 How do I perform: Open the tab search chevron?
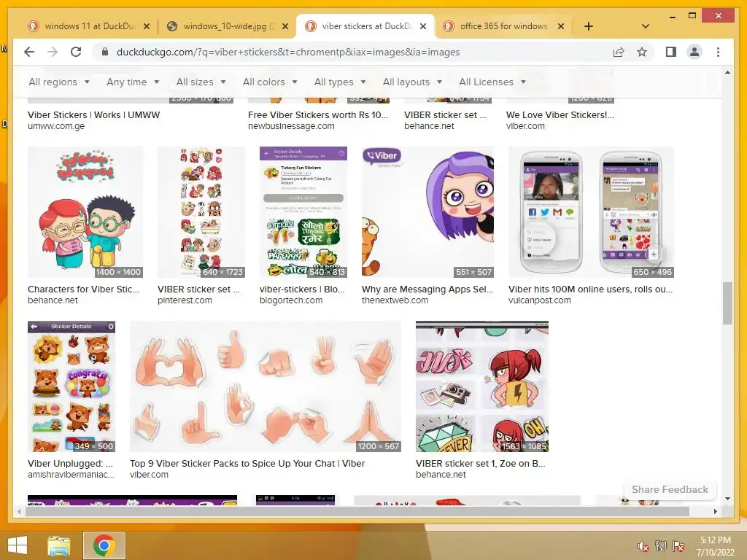coord(646,26)
